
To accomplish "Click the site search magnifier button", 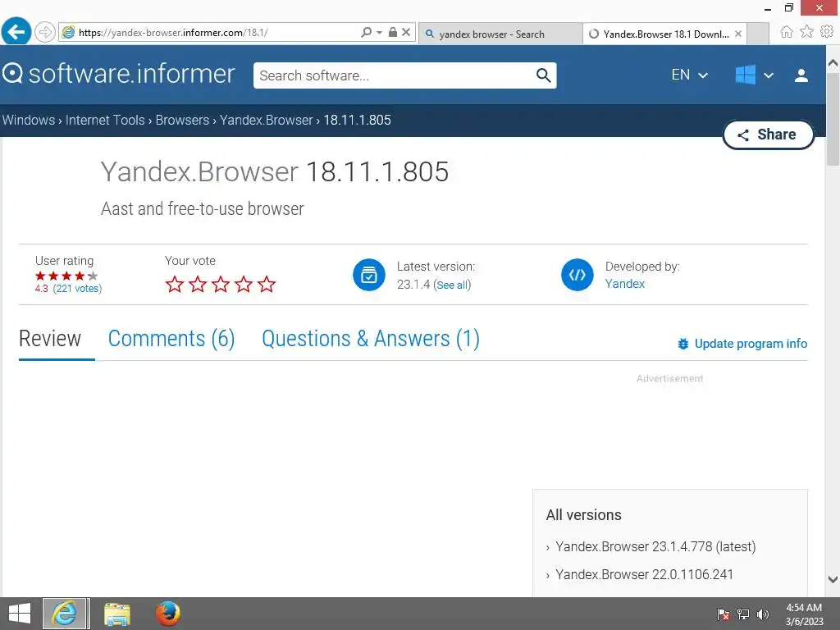I will [x=543, y=75].
